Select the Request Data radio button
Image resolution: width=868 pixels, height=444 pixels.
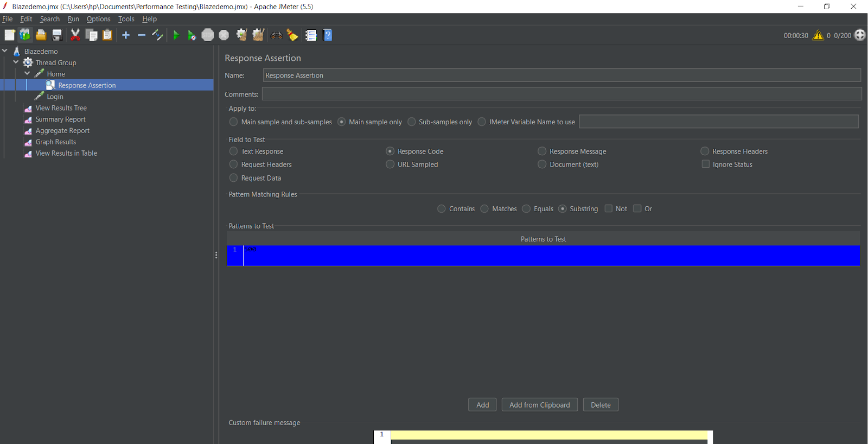pos(234,178)
